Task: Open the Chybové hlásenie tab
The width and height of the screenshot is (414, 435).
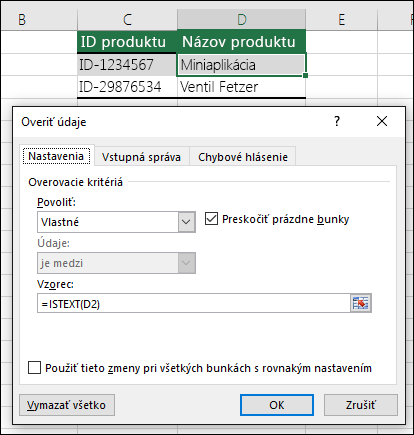Action: (243, 157)
